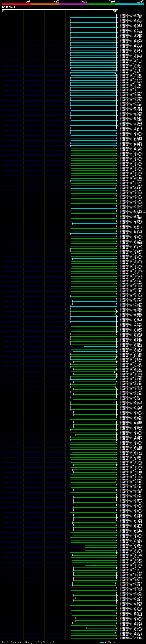Open hit UniRef100_B7FN82

(131, 17)
